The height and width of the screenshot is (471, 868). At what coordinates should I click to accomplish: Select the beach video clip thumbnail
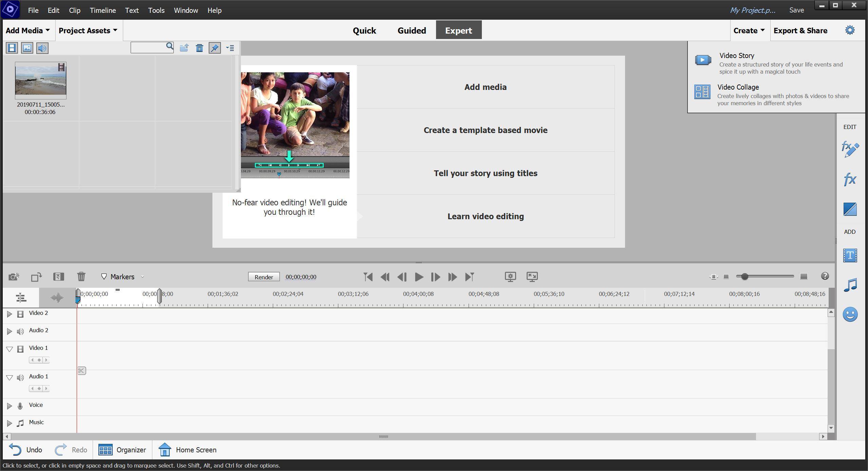click(x=41, y=80)
